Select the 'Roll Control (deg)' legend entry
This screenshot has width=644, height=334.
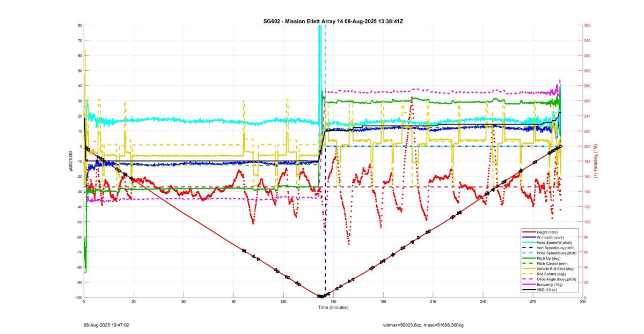[552, 274]
